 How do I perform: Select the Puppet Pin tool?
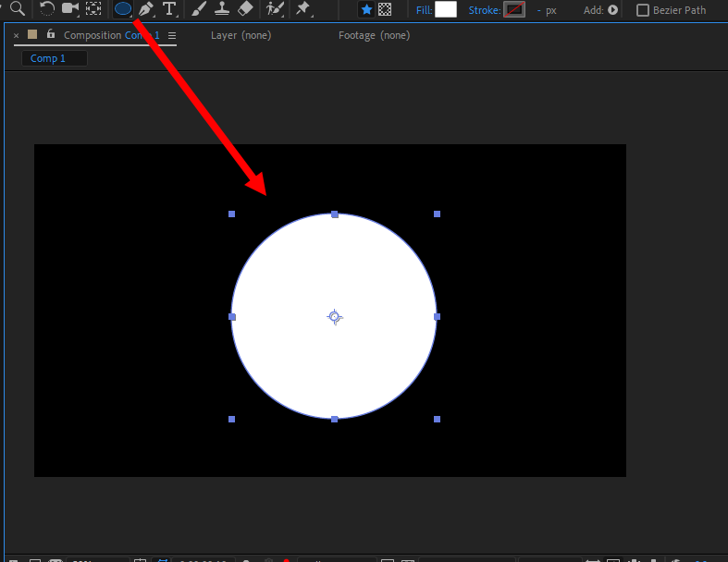point(303,8)
